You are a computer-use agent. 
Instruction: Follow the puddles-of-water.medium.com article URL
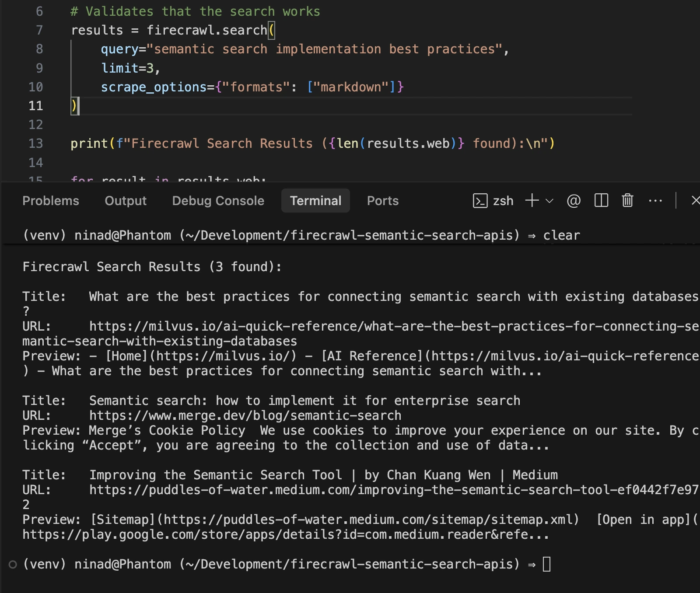pos(394,490)
